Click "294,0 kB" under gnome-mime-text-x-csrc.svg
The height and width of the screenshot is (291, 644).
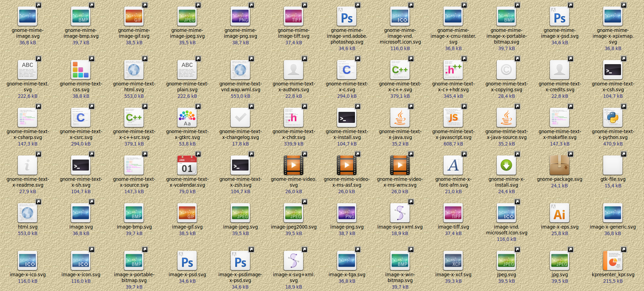click(81, 144)
